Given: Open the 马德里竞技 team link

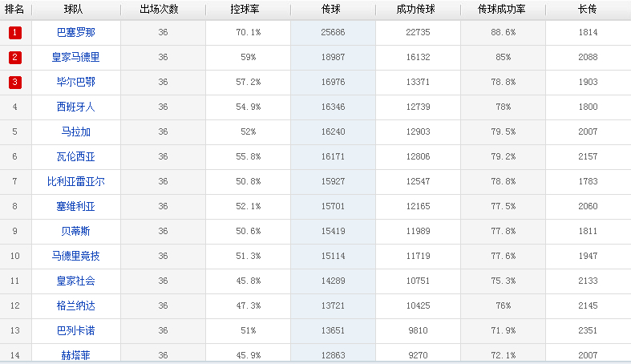Looking at the screenshot, I should (75, 257).
